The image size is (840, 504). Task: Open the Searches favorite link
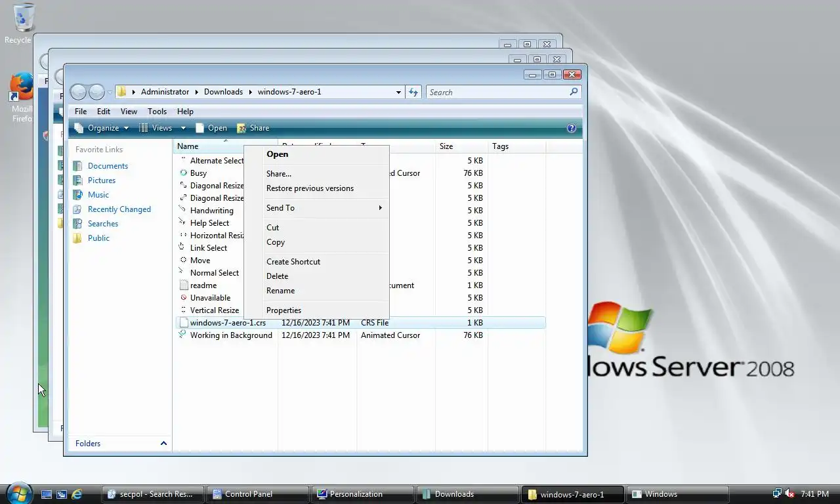103,224
